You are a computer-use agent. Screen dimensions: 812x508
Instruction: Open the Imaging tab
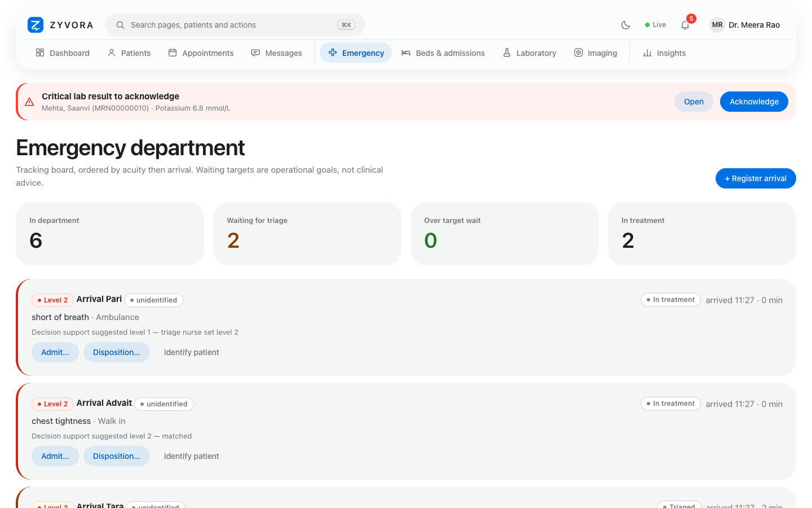(x=595, y=52)
